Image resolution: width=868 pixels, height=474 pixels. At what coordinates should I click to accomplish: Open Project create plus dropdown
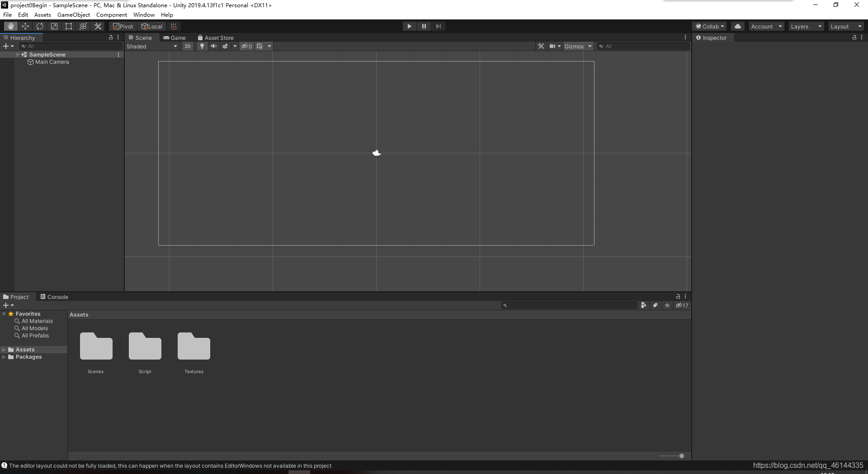[x=9, y=305]
